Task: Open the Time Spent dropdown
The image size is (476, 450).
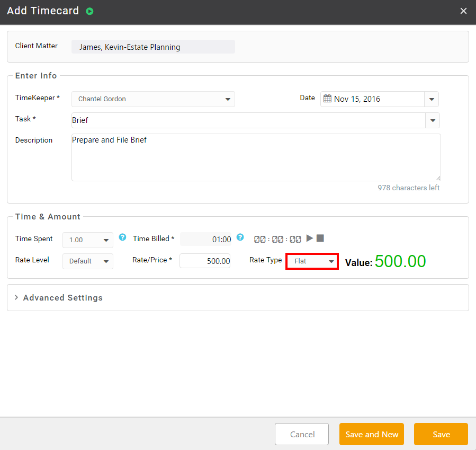Action: point(88,240)
